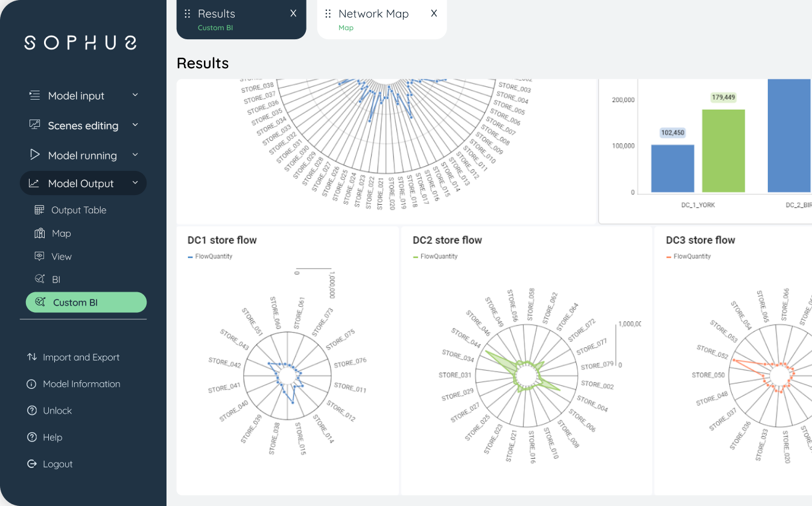Open the Output Table icon in the sidebar
The height and width of the screenshot is (506, 812).
coord(39,210)
